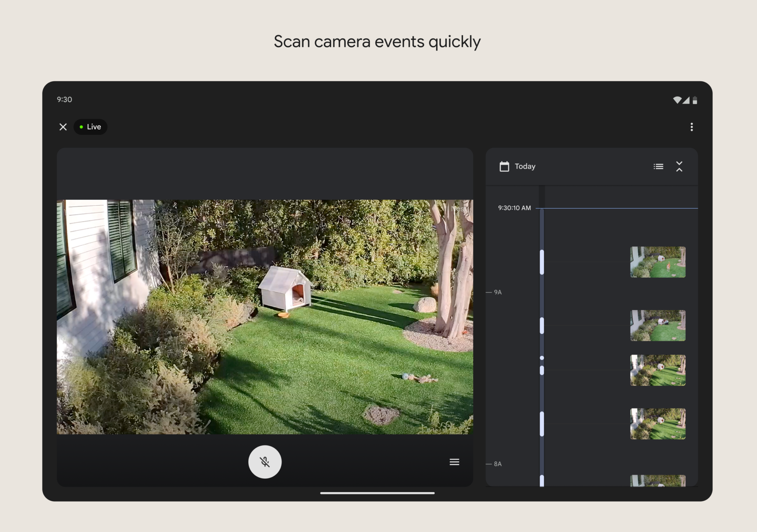Open the three-dot overflow menu
Viewport: 757px width, 532px height.
(x=692, y=127)
